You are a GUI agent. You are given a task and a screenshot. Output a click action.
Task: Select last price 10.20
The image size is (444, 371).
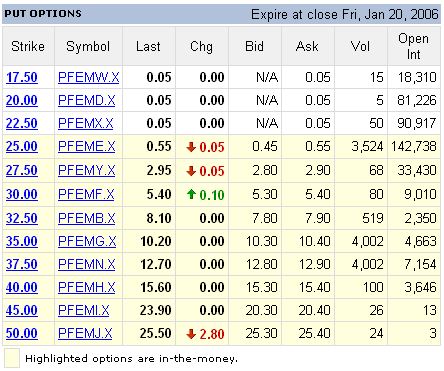pos(156,241)
